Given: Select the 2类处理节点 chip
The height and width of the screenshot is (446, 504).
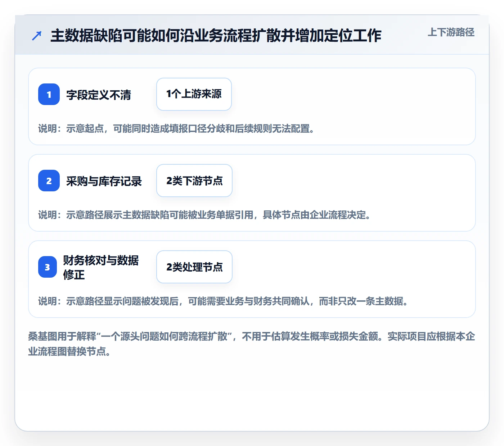Looking at the screenshot, I should click(x=194, y=267).
